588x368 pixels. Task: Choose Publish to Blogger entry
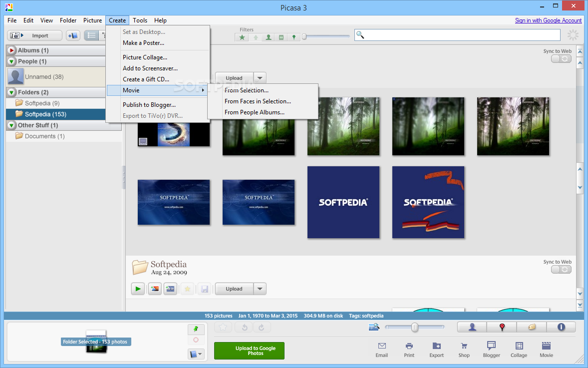click(x=158, y=105)
